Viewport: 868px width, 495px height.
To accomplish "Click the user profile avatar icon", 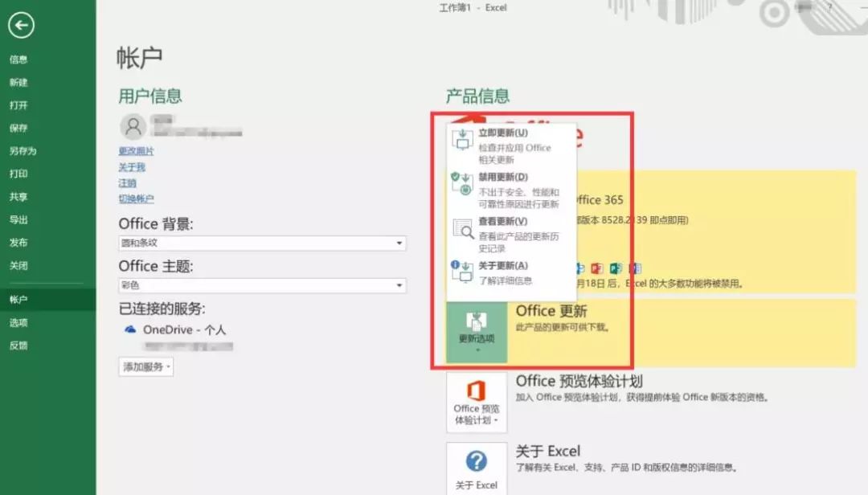I will pyautogui.click(x=133, y=127).
